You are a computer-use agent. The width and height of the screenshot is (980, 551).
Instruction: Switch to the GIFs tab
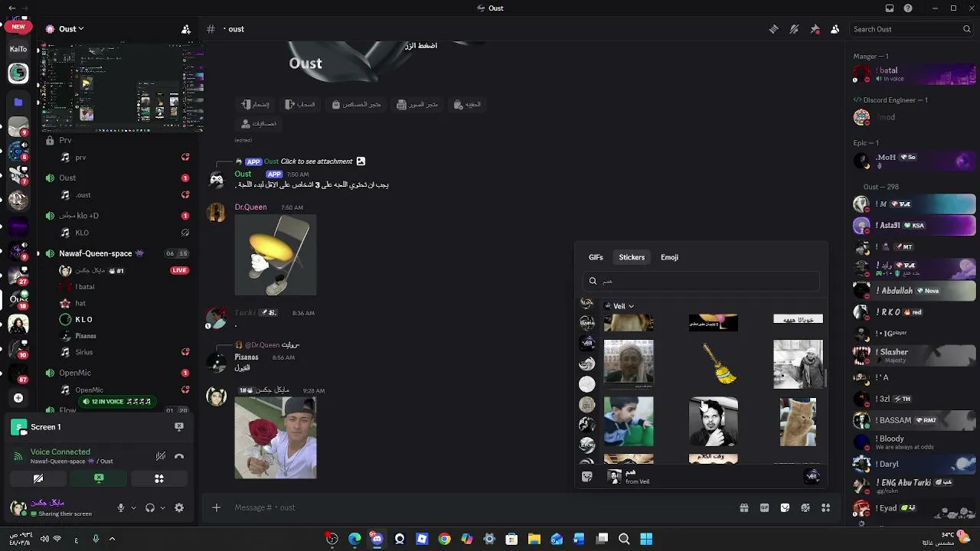pos(596,257)
